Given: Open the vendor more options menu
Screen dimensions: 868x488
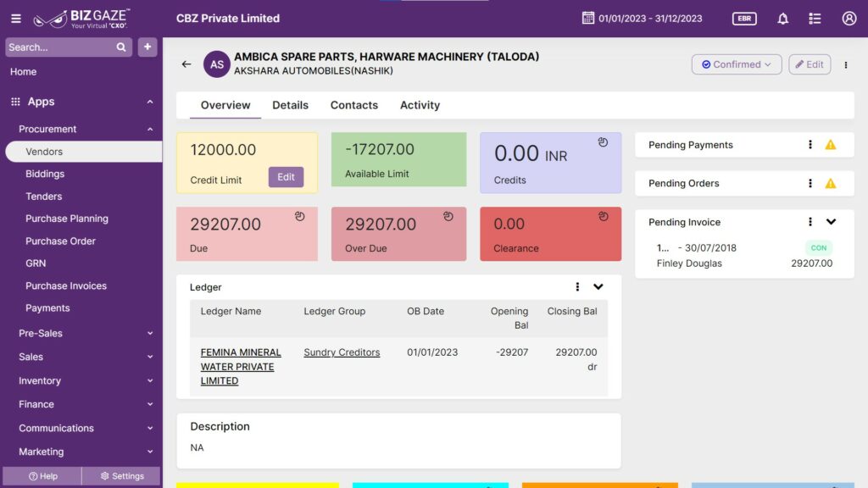Looking at the screenshot, I should click(846, 64).
